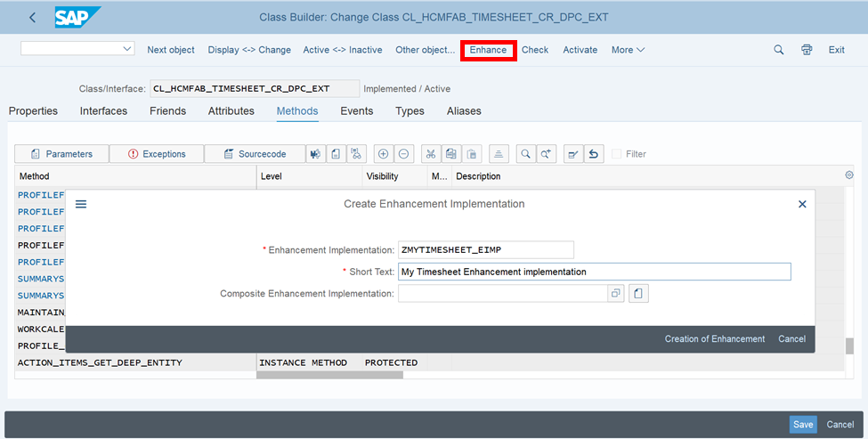Open value help for Composite Enhancement field
This screenshot has height=439, width=868.
coord(615,293)
